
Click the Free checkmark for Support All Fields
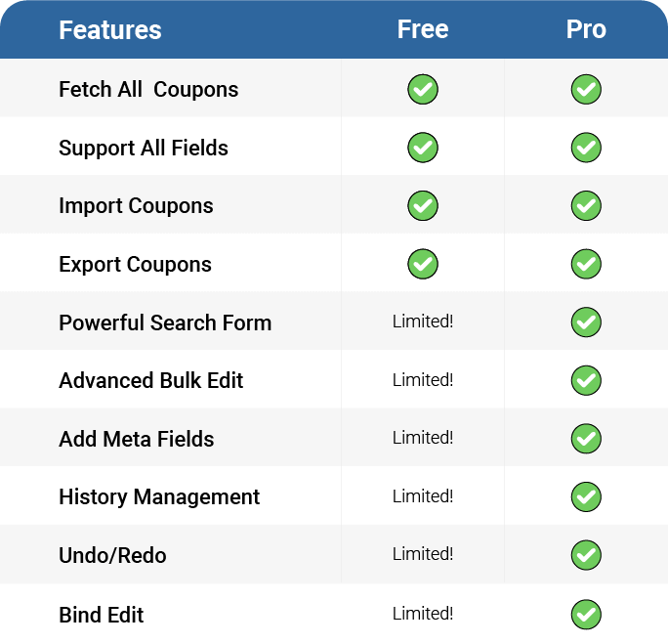423,148
